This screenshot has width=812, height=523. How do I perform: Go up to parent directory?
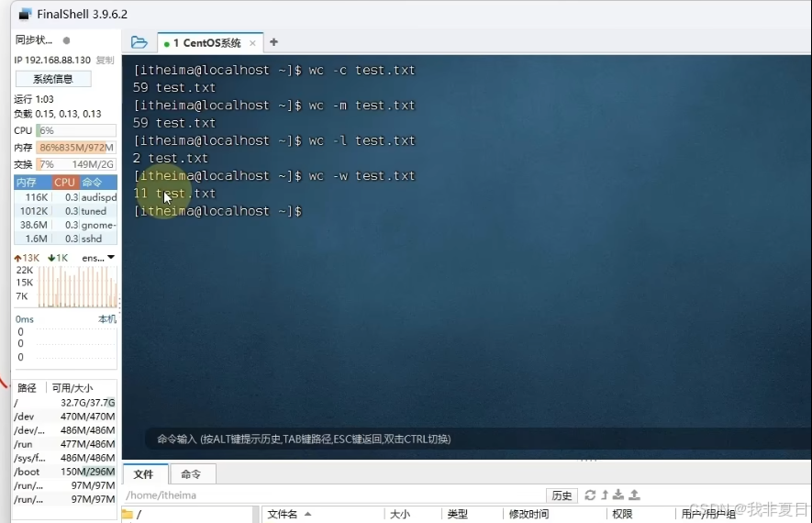[605, 495]
